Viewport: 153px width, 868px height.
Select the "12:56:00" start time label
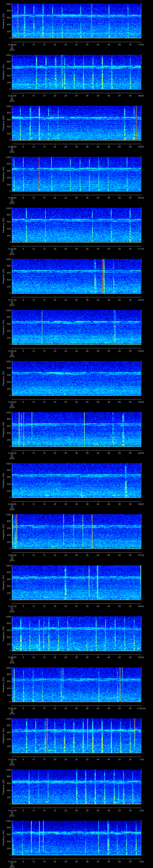tap(12, 555)
